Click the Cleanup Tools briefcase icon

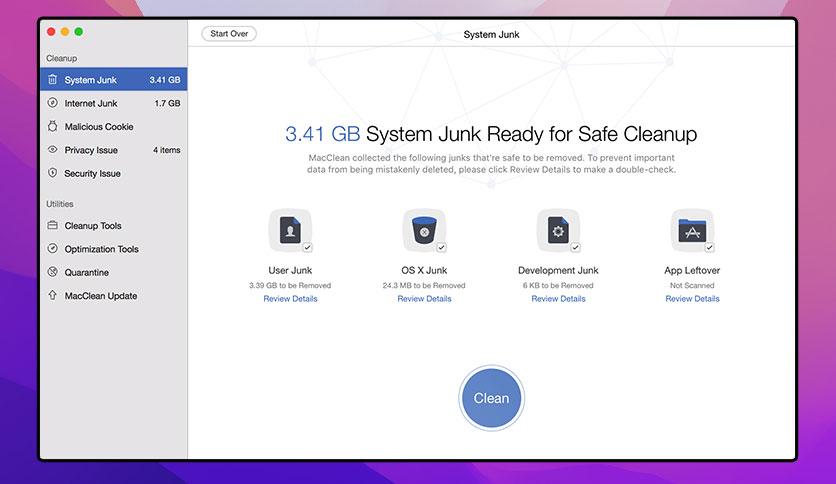coord(52,225)
